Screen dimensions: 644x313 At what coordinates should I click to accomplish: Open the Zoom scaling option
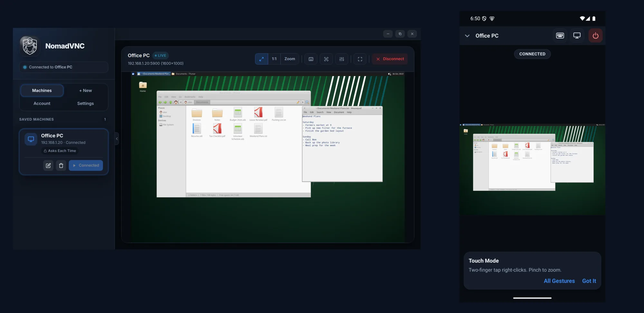tap(290, 59)
